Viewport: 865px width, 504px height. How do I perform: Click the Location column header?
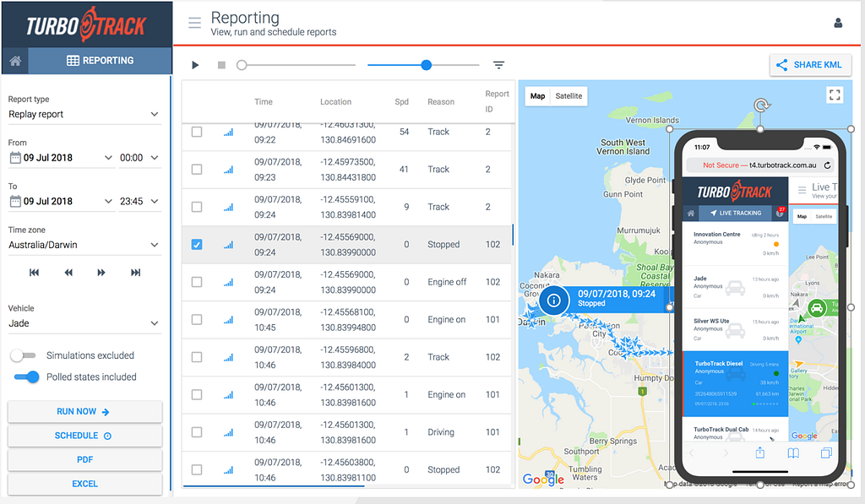pyautogui.click(x=335, y=102)
